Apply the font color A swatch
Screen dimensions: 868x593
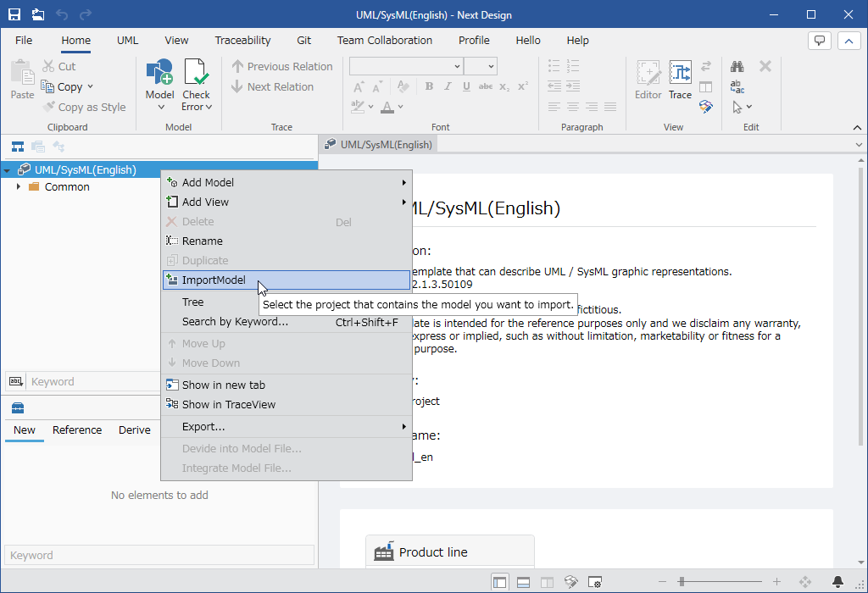point(387,107)
